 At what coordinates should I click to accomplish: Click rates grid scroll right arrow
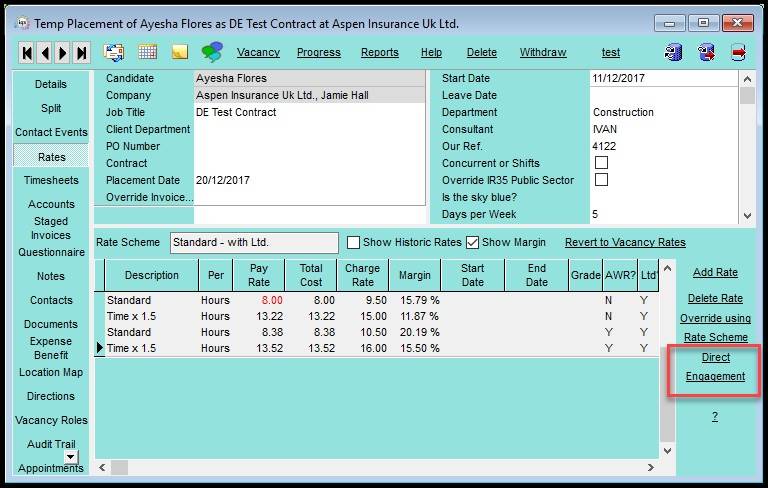pyautogui.click(x=650, y=467)
